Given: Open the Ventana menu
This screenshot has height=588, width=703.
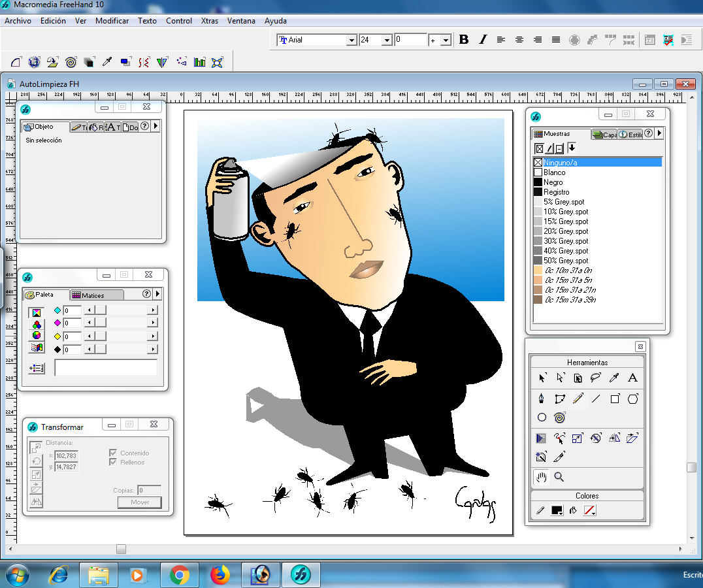Looking at the screenshot, I should click(241, 21).
